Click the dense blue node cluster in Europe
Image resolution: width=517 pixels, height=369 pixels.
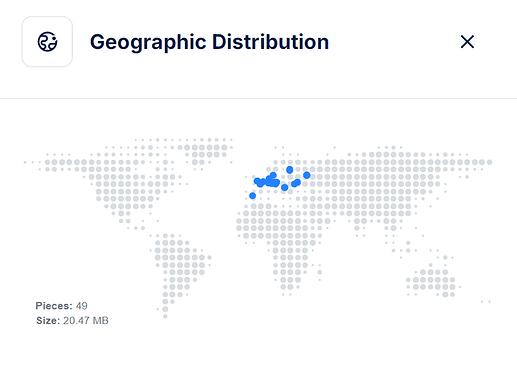[x=267, y=181]
